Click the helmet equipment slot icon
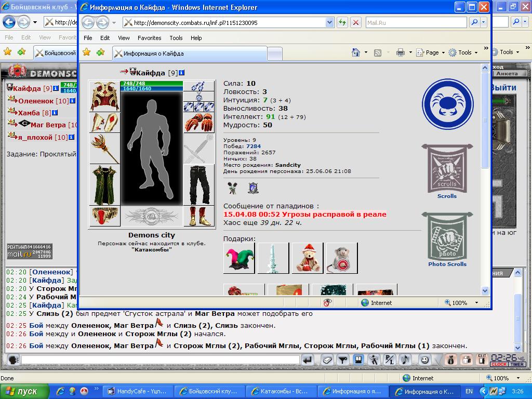 tap(104, 96)
